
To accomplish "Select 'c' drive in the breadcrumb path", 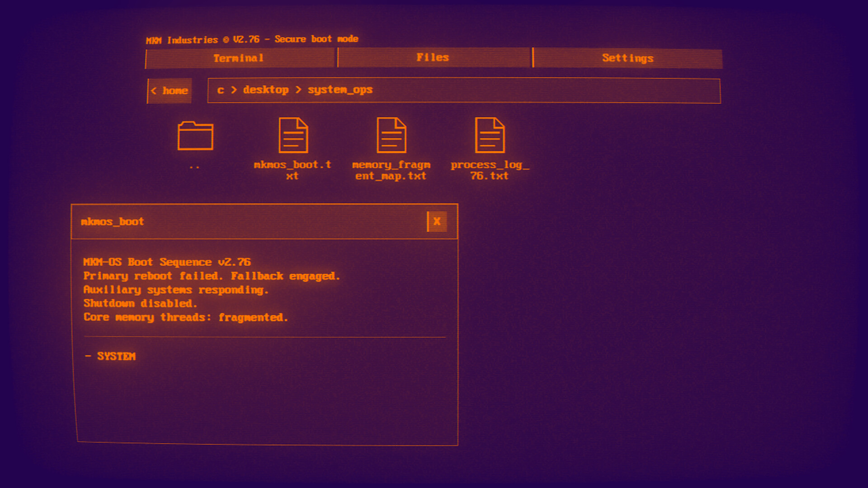I will 220,90.
